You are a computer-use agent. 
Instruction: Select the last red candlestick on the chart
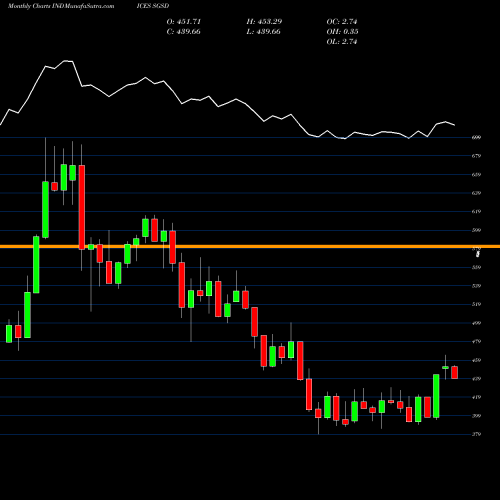click(x=455, y=372)
